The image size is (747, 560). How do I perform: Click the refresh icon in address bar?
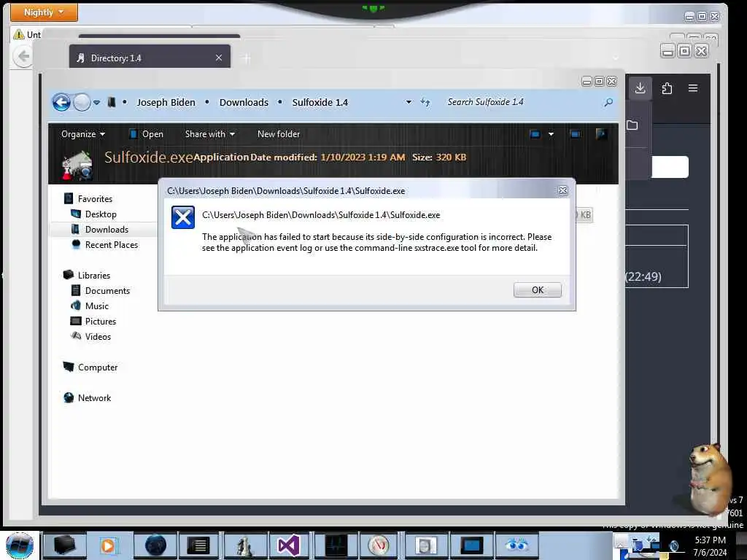point(425,102)
